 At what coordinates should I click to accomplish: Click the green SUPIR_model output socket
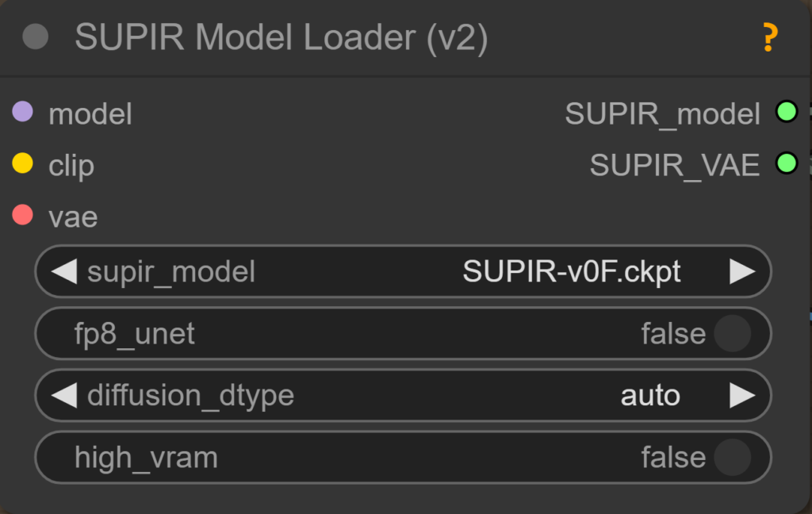click(786, 113)
